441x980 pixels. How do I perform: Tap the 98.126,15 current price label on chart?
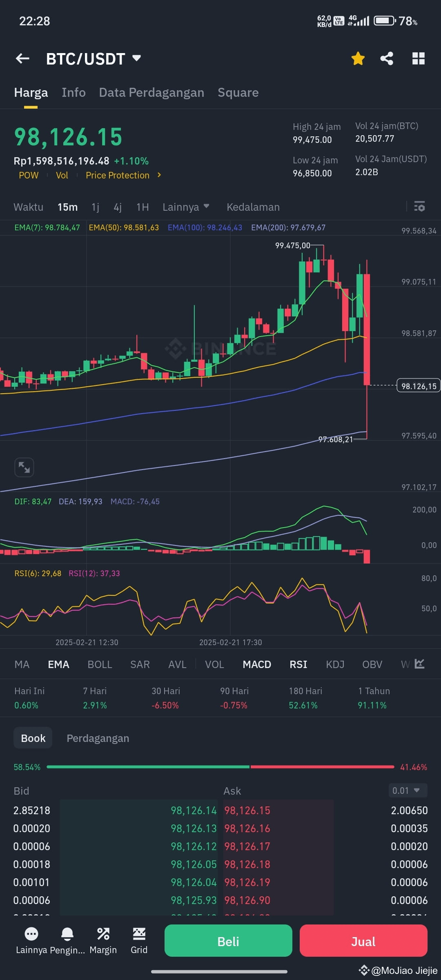(419, 386)
